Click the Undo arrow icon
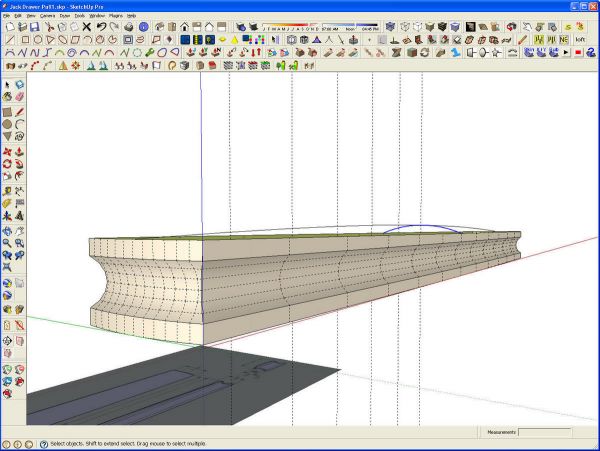Viewport: 600px width, 451px height. point(101,27)
